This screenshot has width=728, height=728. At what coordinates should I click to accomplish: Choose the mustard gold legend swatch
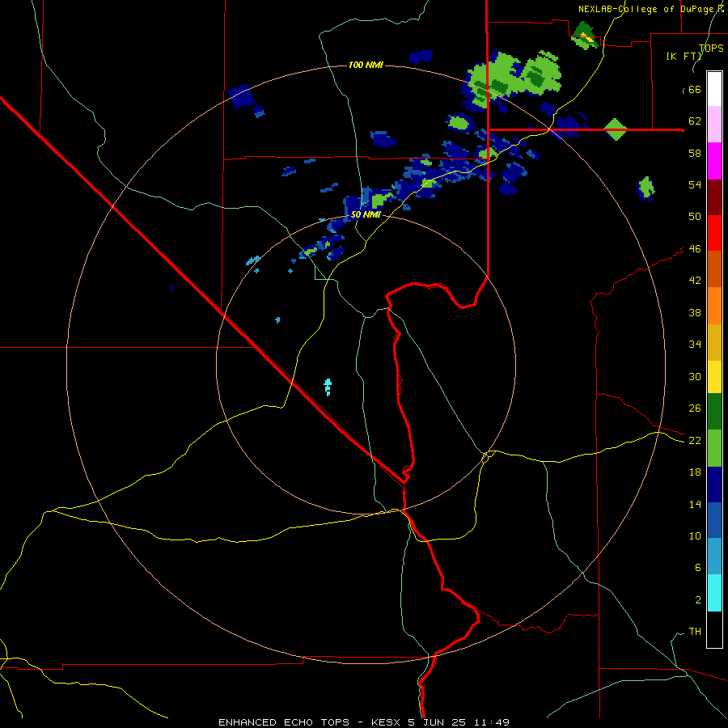[714, 342]
